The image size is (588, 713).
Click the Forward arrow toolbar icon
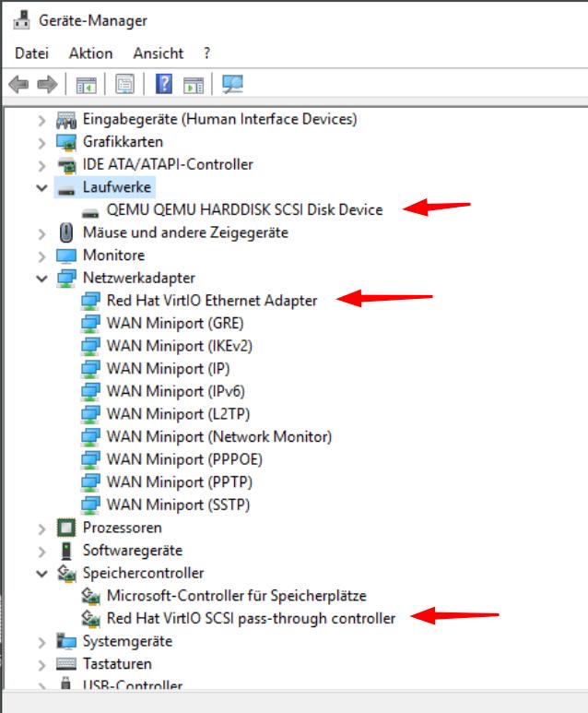tap(47, 84)
